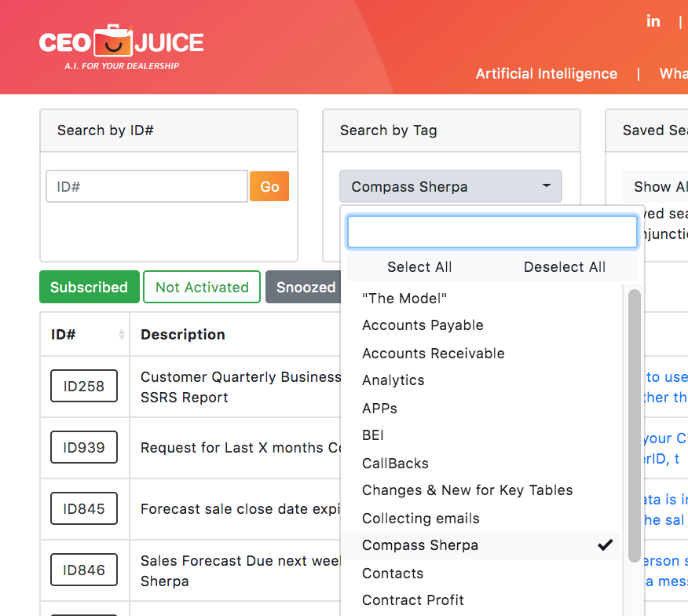Select the Contacts tag option
The height and width of the screenshot is (616, 688).
pos(481,573)
